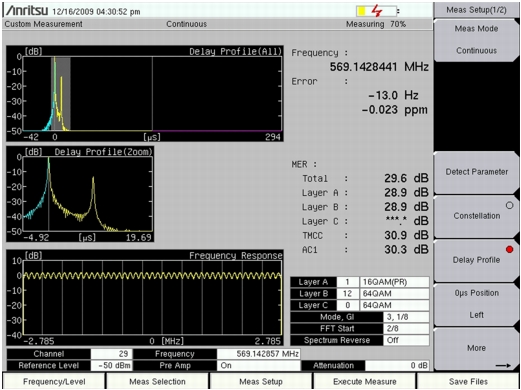Click the battery charging indicator icon
This screenshot has height=390, width=521.
(376, 11)
